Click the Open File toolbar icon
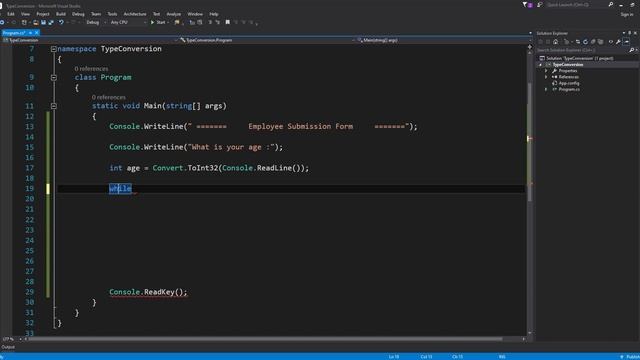 pyautogui.click(x=36, y=22)
